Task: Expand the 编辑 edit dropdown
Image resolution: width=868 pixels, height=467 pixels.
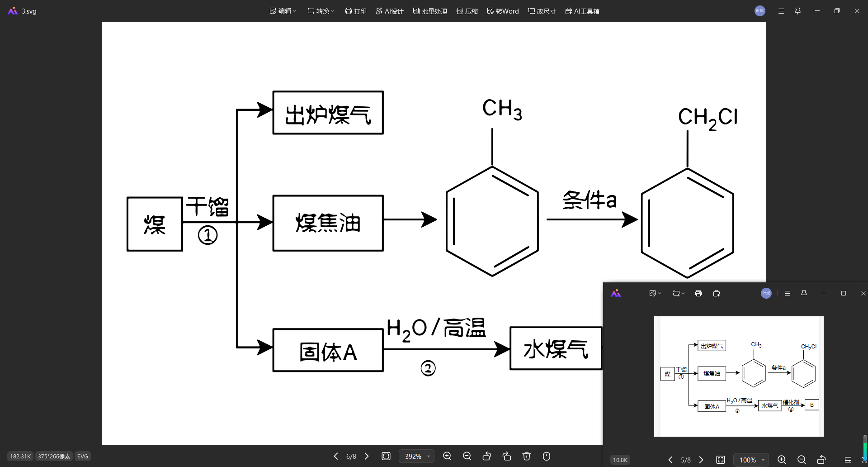Action: [283, 11]
